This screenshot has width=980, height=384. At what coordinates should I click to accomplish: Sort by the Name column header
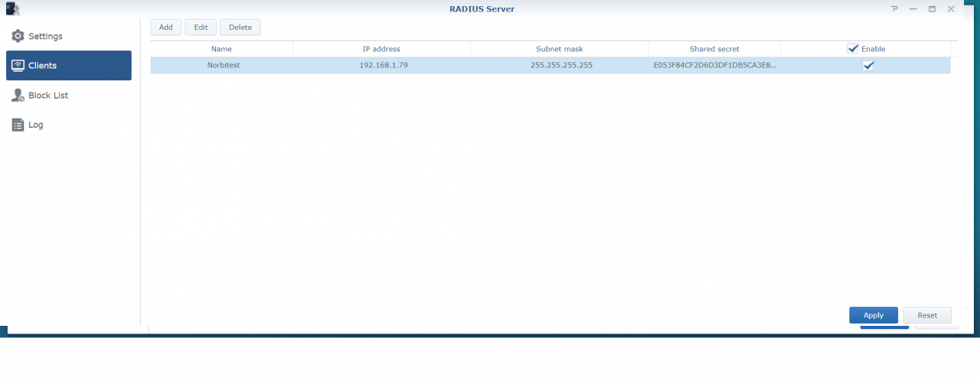[221, 49]
